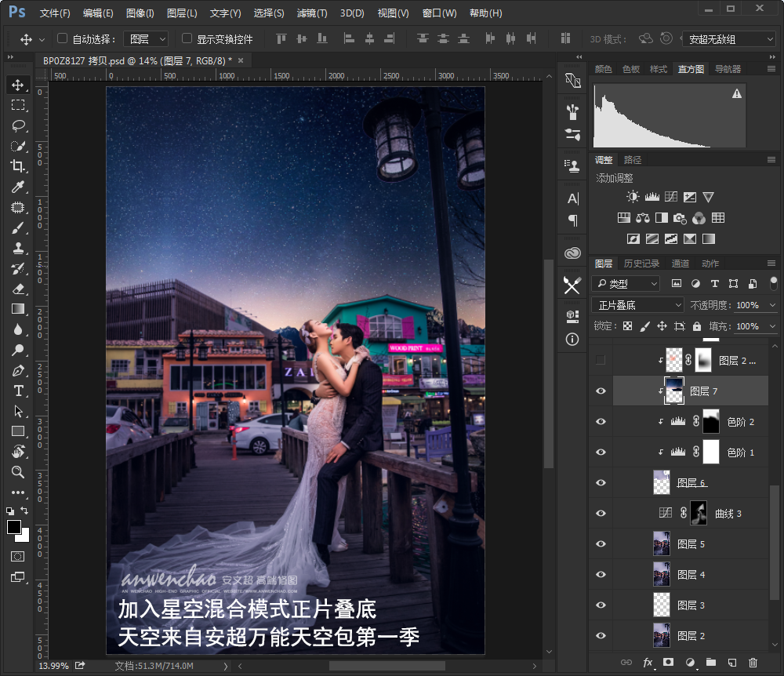Open 图层(L) menu
Image resolution: width=784 pixels, height=676 pixels.
pos(182,13)
